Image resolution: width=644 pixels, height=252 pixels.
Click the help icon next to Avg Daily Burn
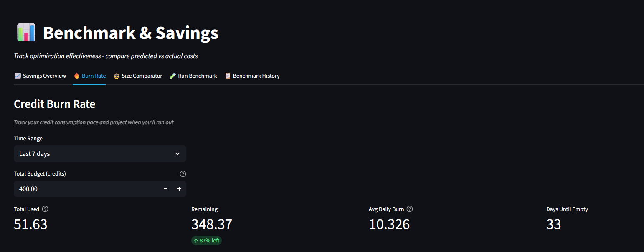[x=409, y=209]
